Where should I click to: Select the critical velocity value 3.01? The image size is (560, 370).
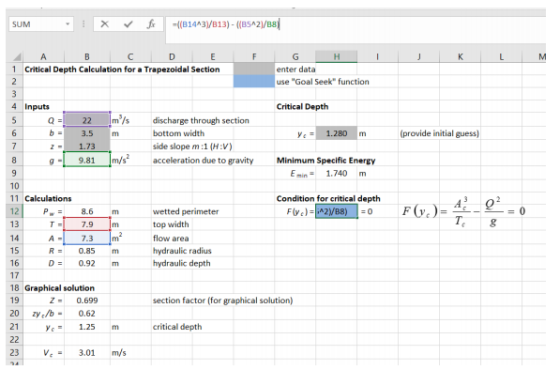coord(87,353)
